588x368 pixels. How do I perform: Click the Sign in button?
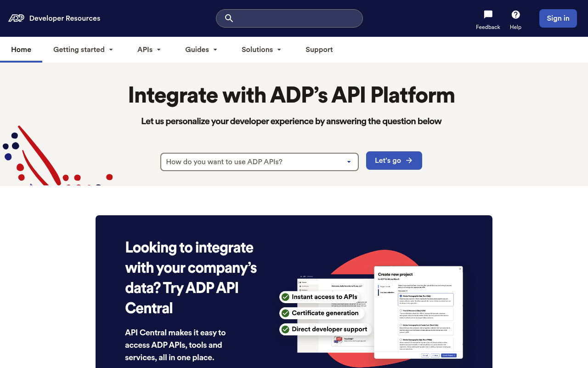[558, 18]
